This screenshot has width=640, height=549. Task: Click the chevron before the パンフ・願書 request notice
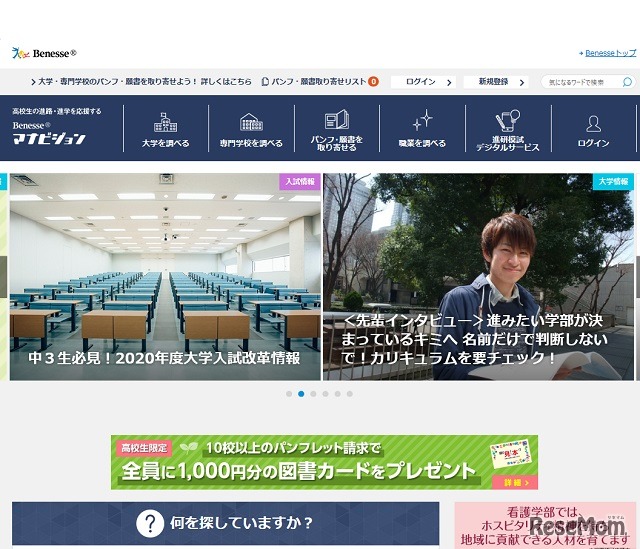33,82
